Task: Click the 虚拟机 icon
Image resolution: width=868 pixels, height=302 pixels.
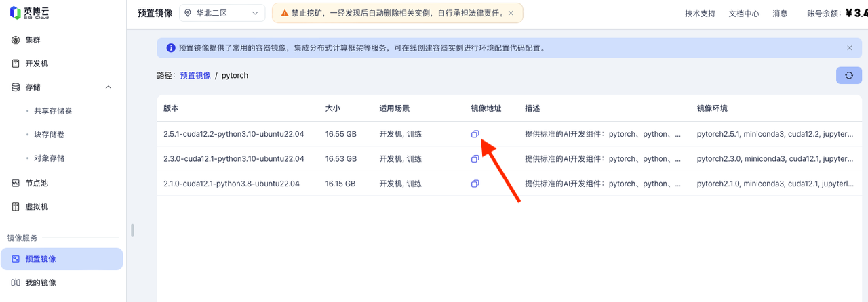Action: click(x=16, y=207)
